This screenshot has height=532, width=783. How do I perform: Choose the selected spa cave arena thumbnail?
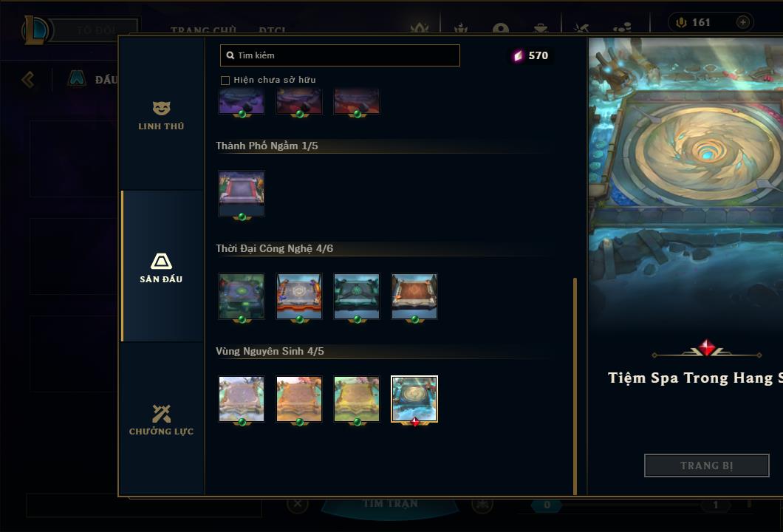[414, 400]
